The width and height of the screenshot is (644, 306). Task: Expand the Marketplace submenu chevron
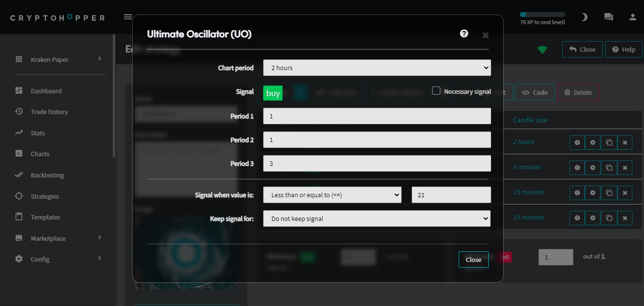[x=100, y=237]
